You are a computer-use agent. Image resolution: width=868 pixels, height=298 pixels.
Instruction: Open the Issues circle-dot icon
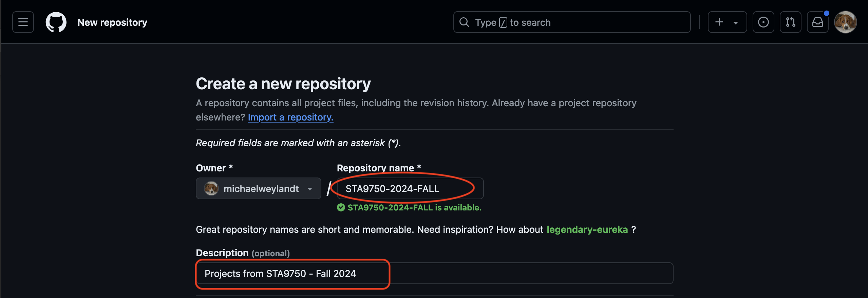pos(763,22)
